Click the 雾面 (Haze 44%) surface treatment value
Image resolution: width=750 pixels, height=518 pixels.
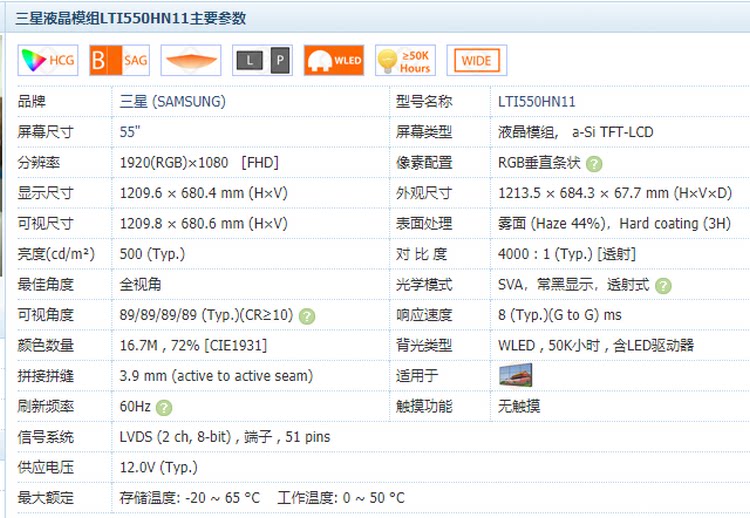coord(551,224)
